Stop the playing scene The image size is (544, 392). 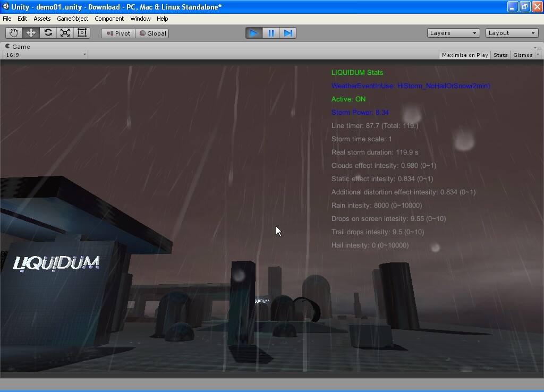[x=254, y=32]
